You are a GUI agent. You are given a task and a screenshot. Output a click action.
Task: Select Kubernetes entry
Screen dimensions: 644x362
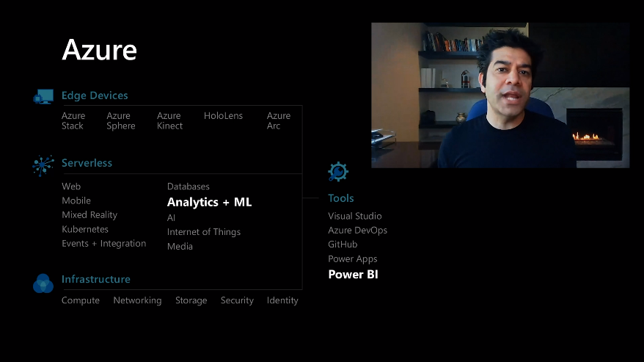[85, 229]
